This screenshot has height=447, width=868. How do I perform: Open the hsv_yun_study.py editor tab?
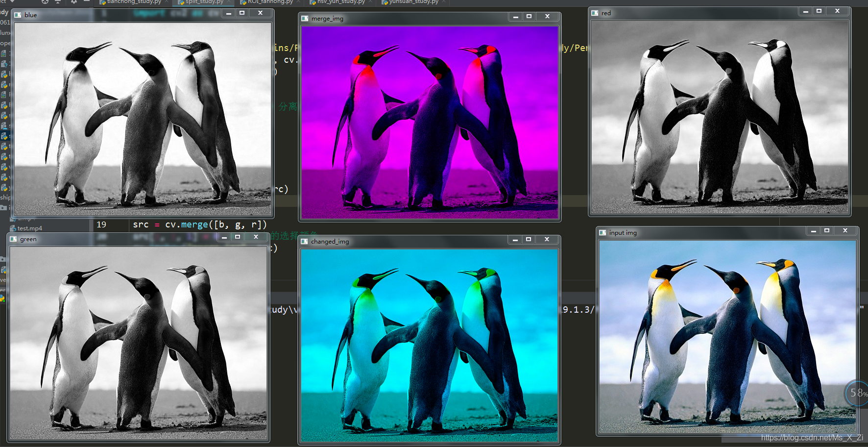click(x=340, y=2)
